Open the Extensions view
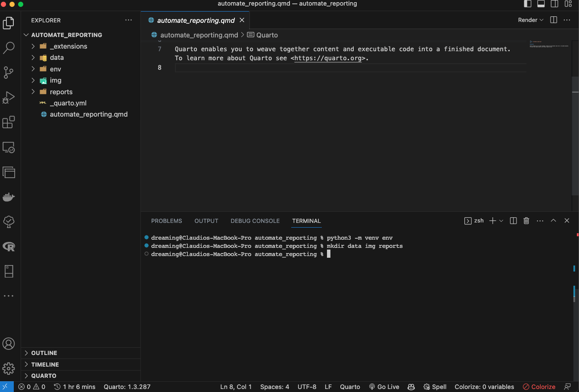579x392 pixels. (x=9, y=122)
